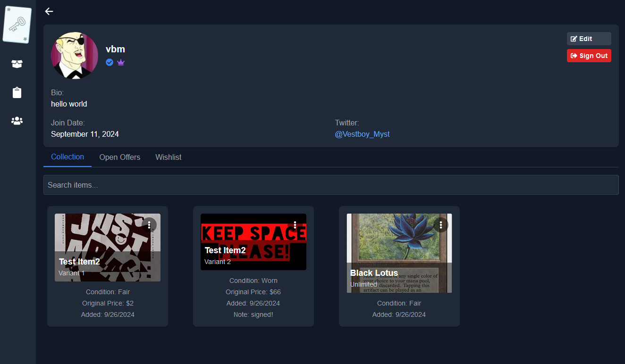
Task: Click the vbm username heading
Action: [115, 49]
